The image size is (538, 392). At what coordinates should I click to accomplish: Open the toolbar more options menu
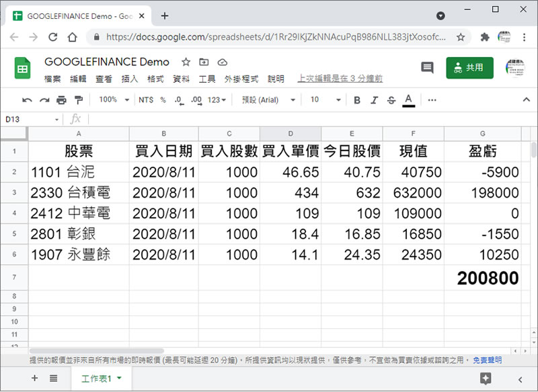[432, 100]
